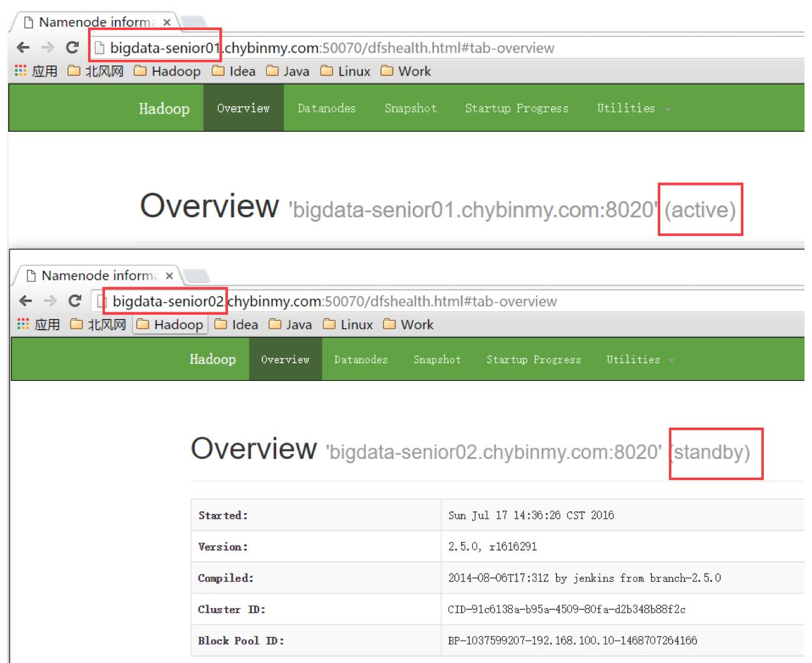
Task: Switch to the Datanodes tab in the senior01 navbar
Action: coord(327,108)
